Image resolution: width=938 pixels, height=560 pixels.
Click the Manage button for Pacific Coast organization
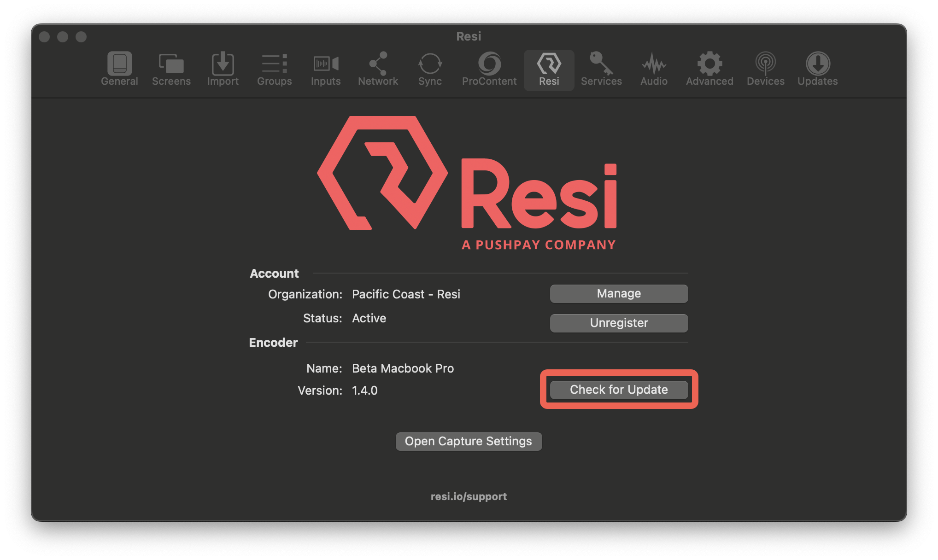(618, 293)
